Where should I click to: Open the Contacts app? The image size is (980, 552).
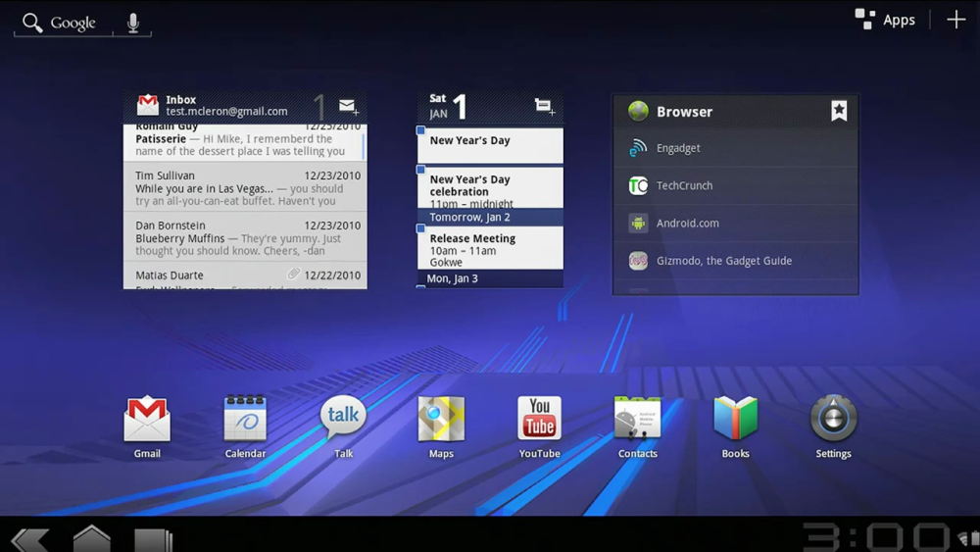(637, 420)
